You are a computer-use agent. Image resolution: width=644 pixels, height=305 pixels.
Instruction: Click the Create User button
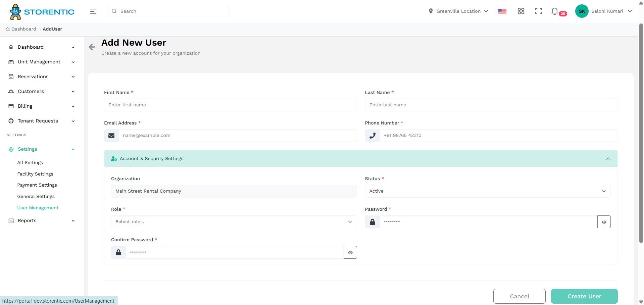point(584,296)
